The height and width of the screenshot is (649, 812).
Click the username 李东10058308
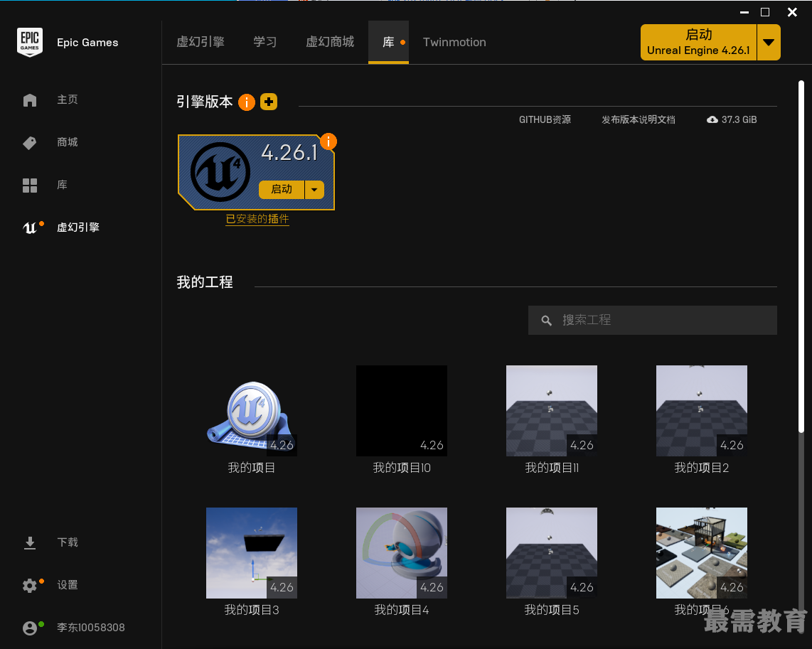tap(90, 628)
